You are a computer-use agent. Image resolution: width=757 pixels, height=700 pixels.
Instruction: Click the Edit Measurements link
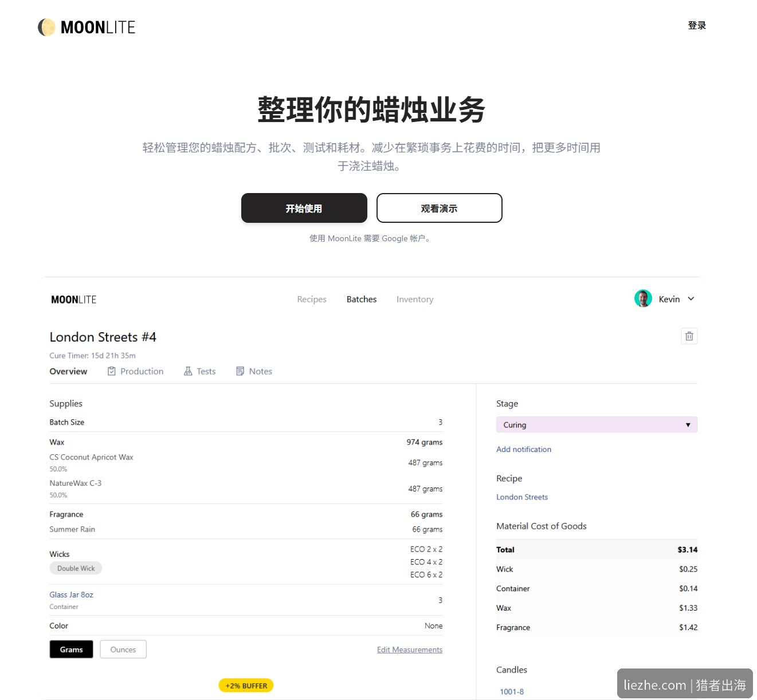click(410, 649)
